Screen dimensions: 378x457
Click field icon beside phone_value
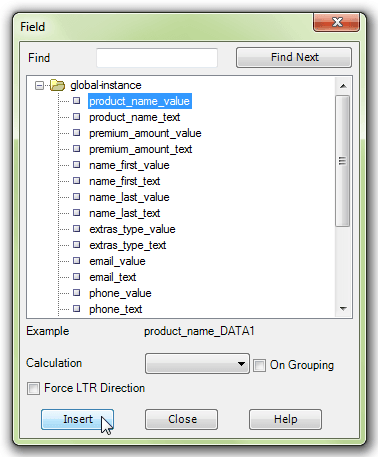(77, 293)
